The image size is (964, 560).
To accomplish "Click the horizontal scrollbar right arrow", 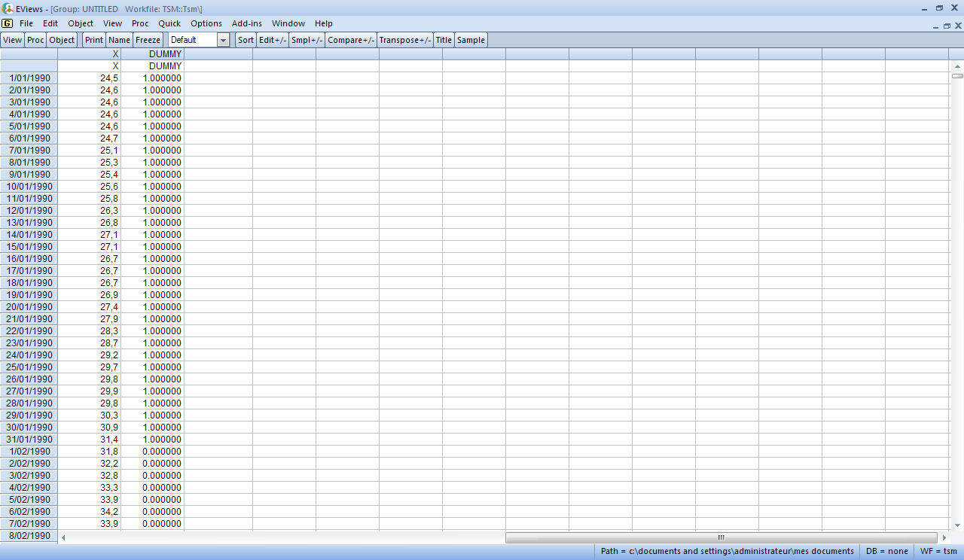I will (x=944, y=537).
